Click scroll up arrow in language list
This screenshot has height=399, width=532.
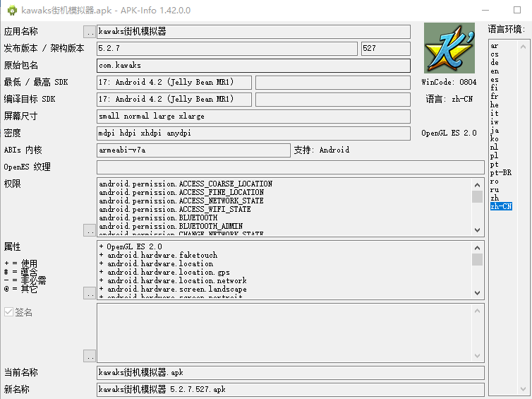[523, 47]
